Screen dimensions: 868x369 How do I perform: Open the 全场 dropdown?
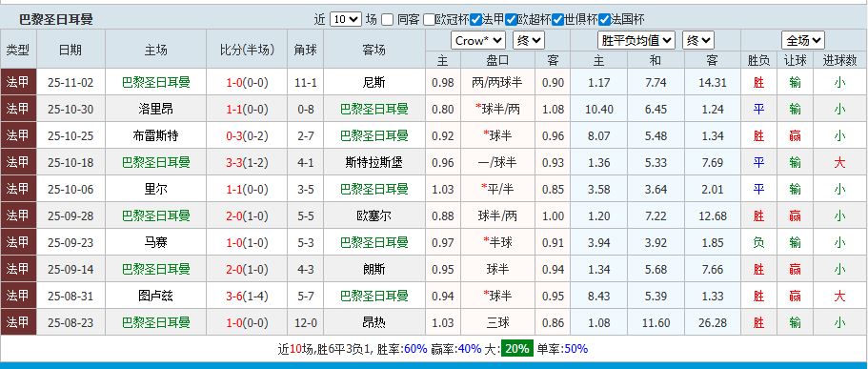[803, 40]
